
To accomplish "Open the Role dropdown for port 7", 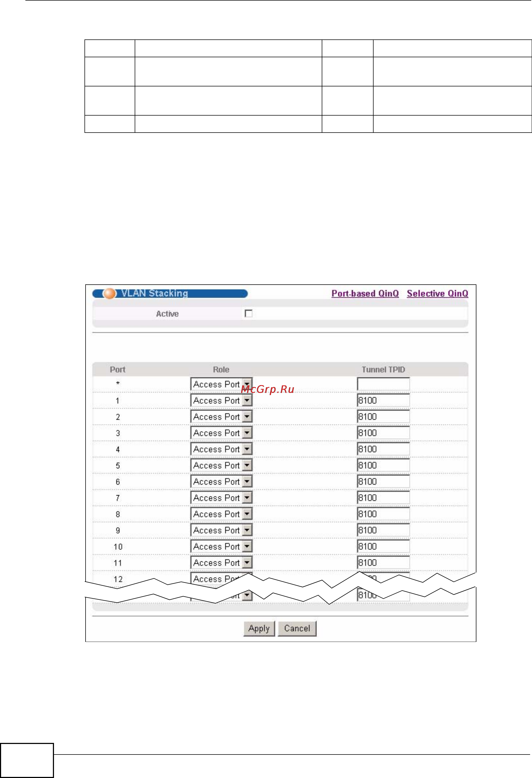I will pos(222,498).
